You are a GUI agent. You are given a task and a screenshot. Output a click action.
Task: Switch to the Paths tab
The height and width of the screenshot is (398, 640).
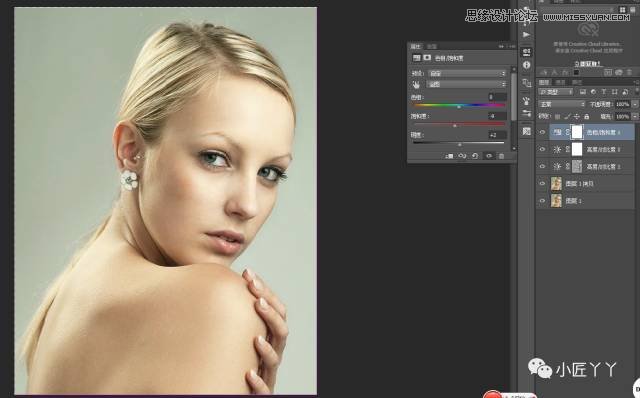tap(576, 82)
